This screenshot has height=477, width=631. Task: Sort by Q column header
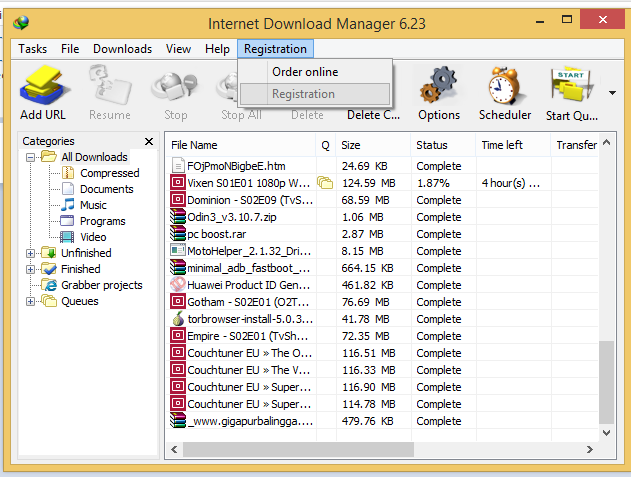point(326,145)
